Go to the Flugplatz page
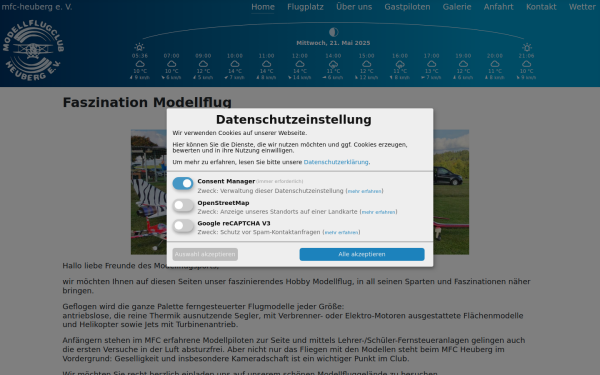 (x=305, y=7)
